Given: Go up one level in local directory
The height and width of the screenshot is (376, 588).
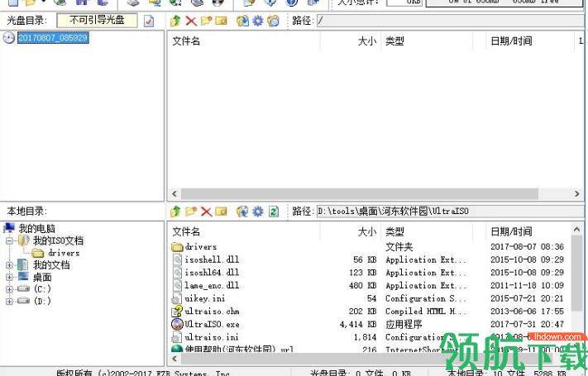Looking at the screenshot, I should coord(175,212).
